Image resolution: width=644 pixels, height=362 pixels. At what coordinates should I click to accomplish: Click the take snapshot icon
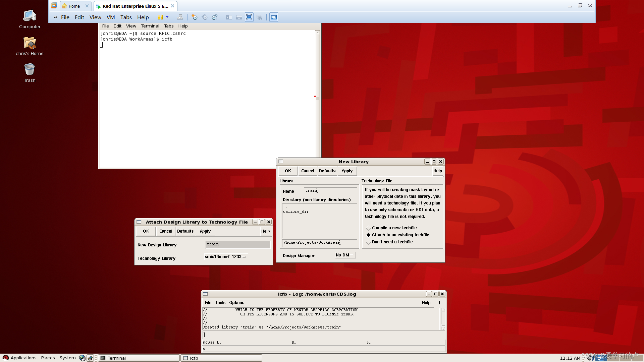coord(195,17)
